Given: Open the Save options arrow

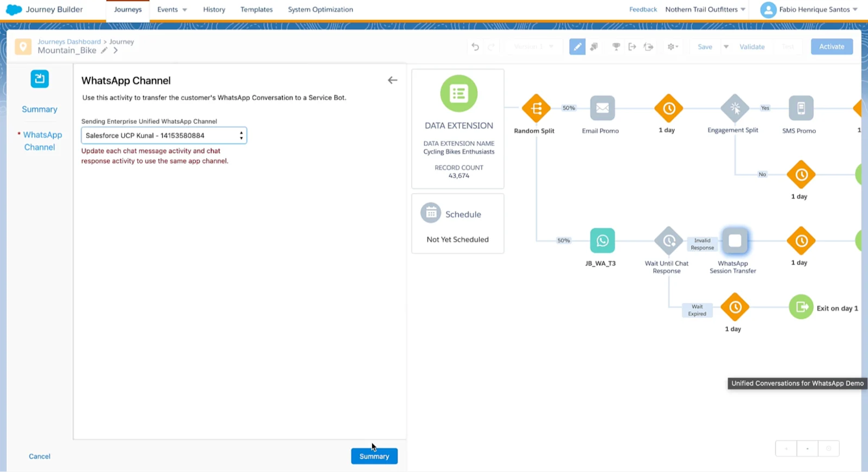Looking at the screenshot, I should (x=726, y=47).
